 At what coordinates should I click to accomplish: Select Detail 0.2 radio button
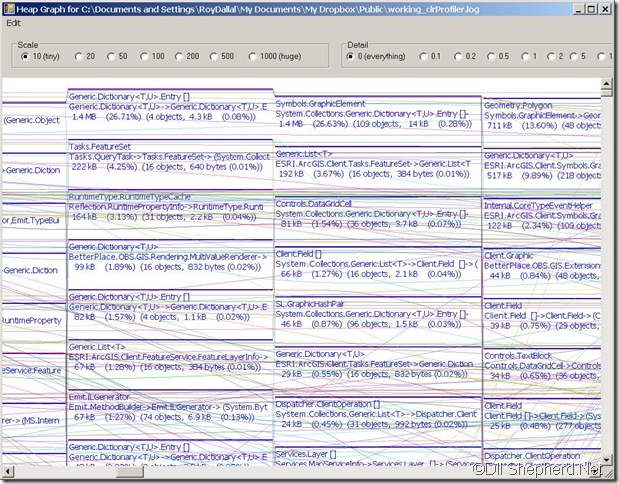coord(465,56)
